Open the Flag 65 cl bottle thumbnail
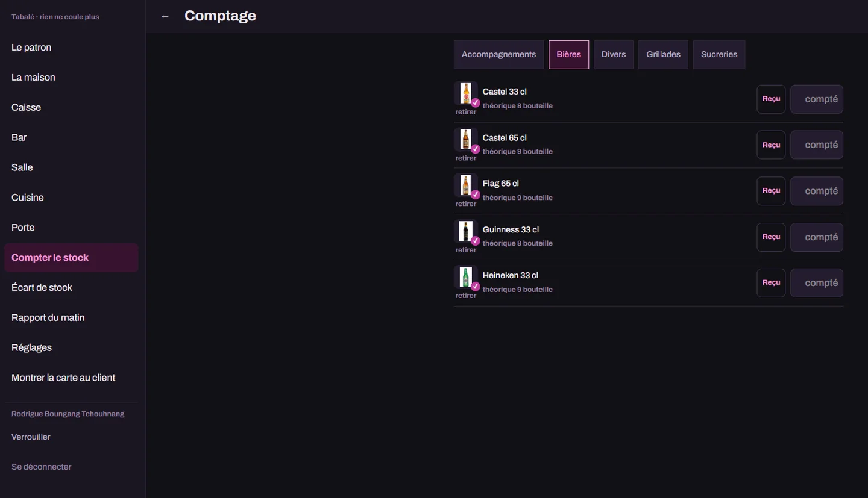 coord(466,185)
